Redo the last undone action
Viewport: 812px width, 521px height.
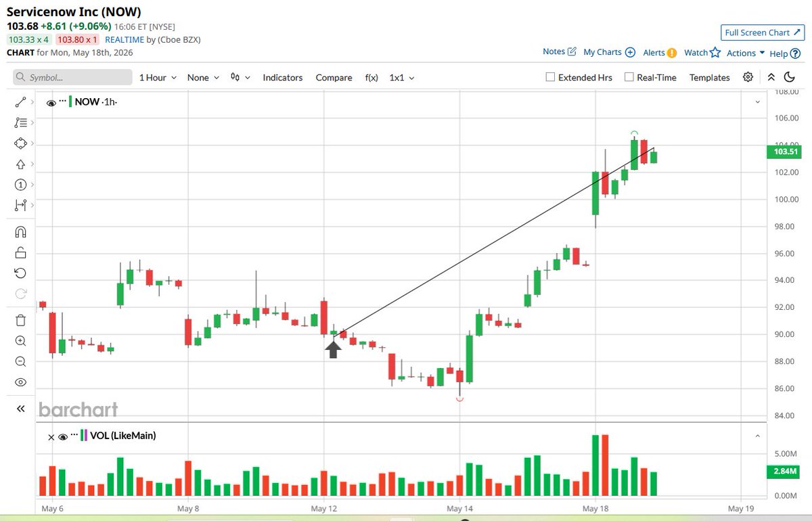pyautogui.click(x=20, y=294)
